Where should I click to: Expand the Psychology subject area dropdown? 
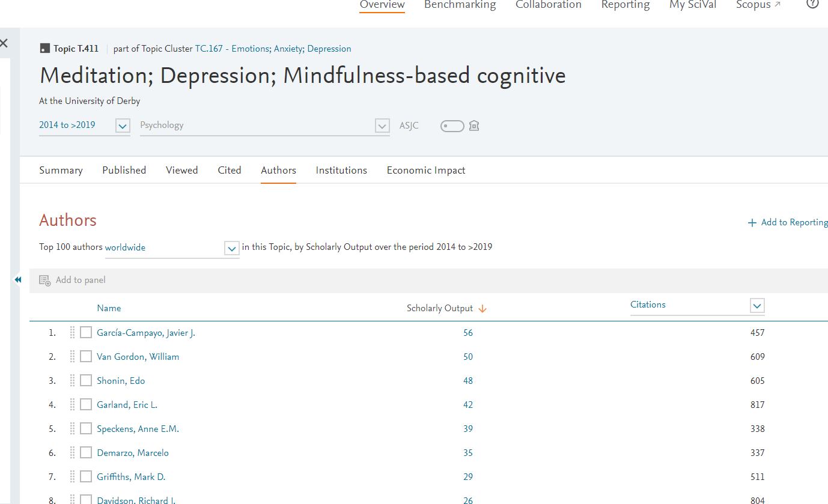pos(382,126)
